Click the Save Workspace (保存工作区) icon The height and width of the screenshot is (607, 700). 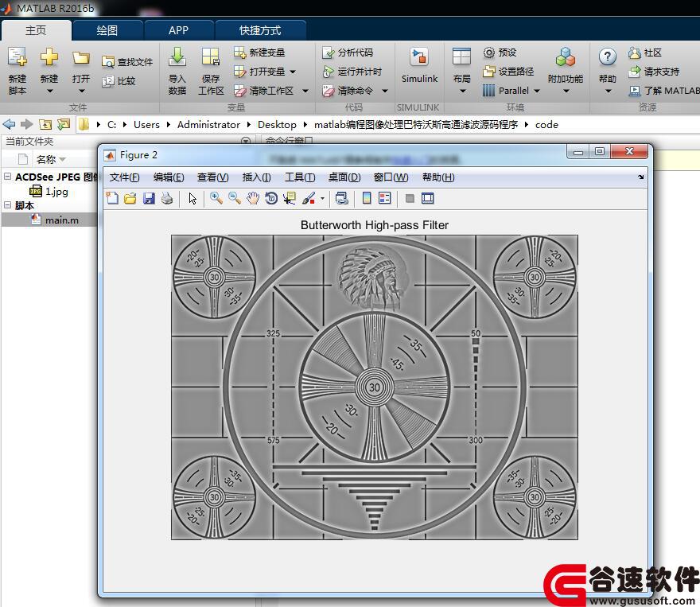210,57
